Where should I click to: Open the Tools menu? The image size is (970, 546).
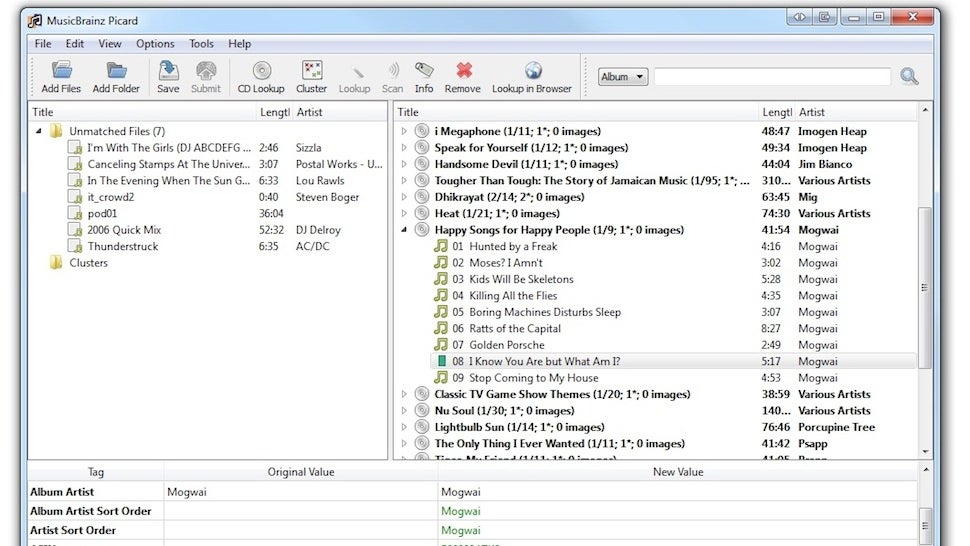201,43
